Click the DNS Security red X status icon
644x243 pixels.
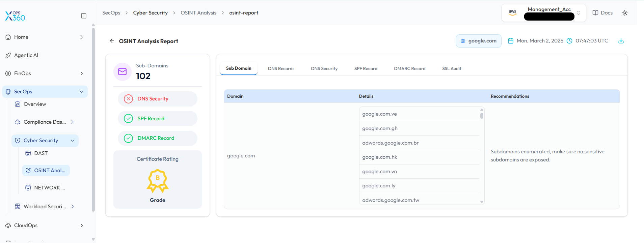(x=128, y=99)
